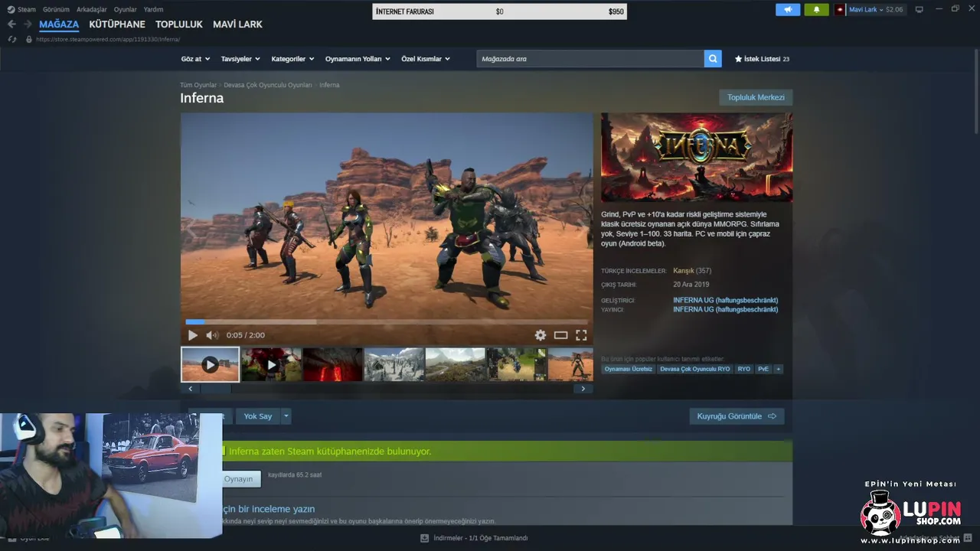Select the snowy forest screenshot thumbnail

coord(394,364)
